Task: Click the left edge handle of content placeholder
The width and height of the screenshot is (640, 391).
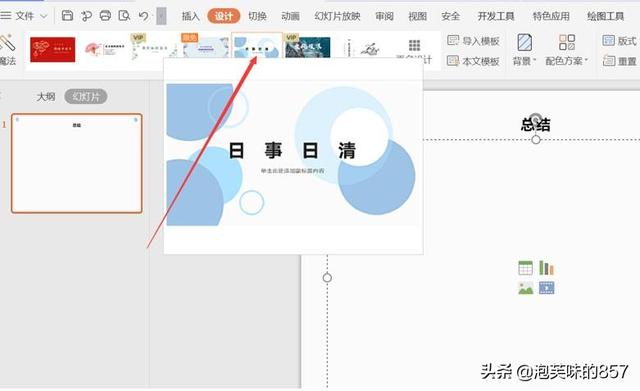Action: pos(327,278)
